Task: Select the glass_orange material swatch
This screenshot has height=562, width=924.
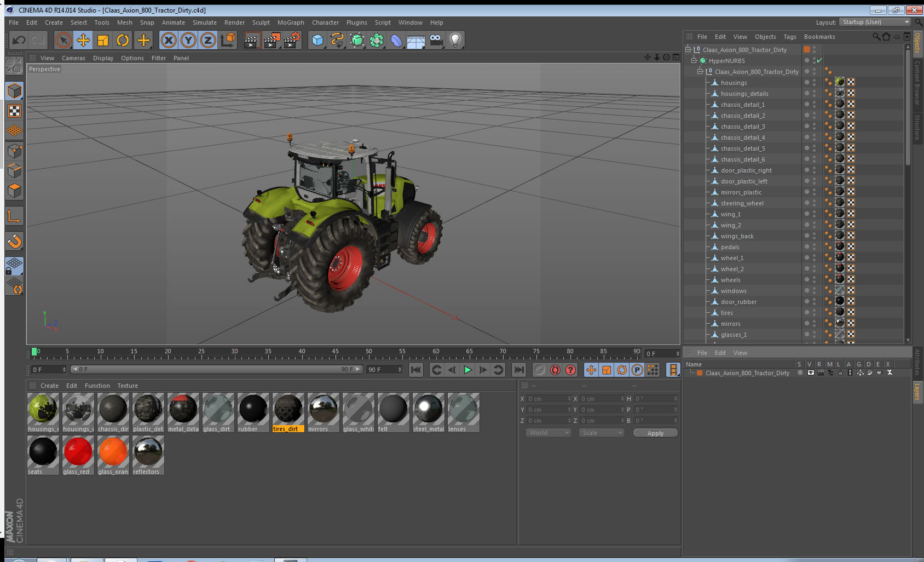Action: click(113, 455)
